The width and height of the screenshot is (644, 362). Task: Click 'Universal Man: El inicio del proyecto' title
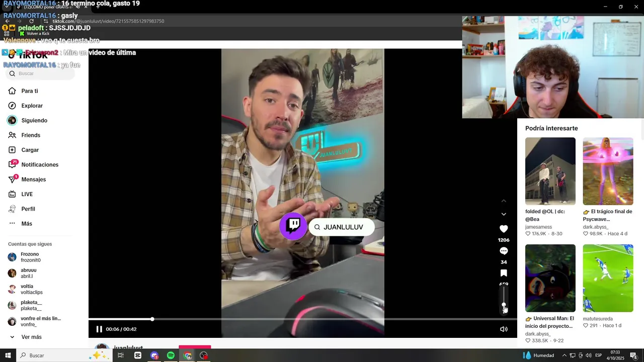(x=549, y=322)
